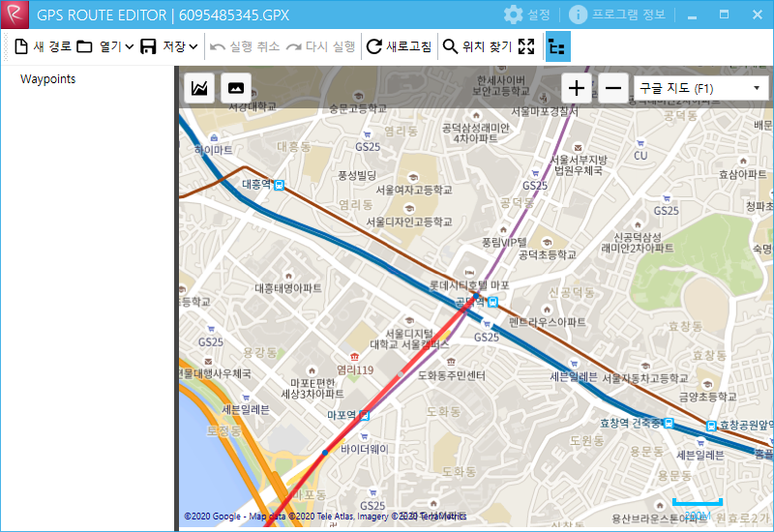
Task: Click the blue route waypoint near 바이더웨이
Action: 325,453
